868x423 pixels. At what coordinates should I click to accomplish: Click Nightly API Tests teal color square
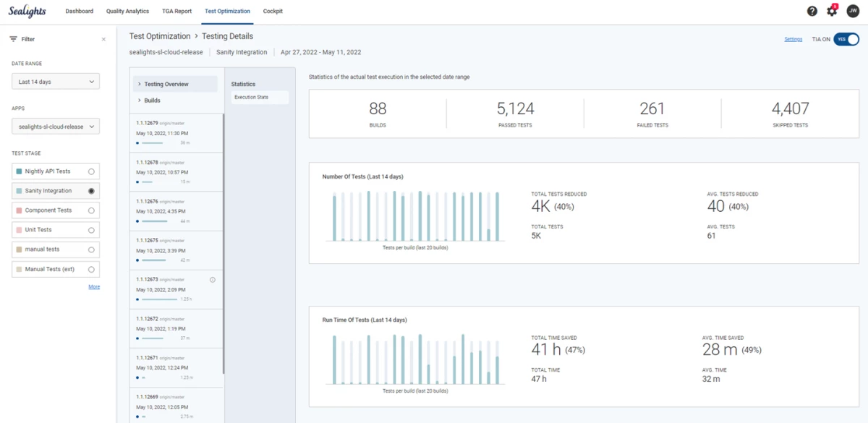[19, 171]
